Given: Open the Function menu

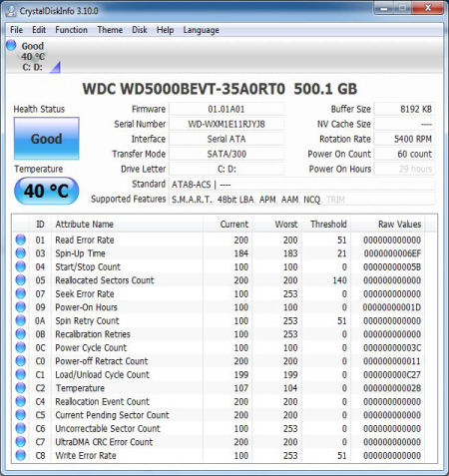Looking at the screenshot, I should pos(71,30).
